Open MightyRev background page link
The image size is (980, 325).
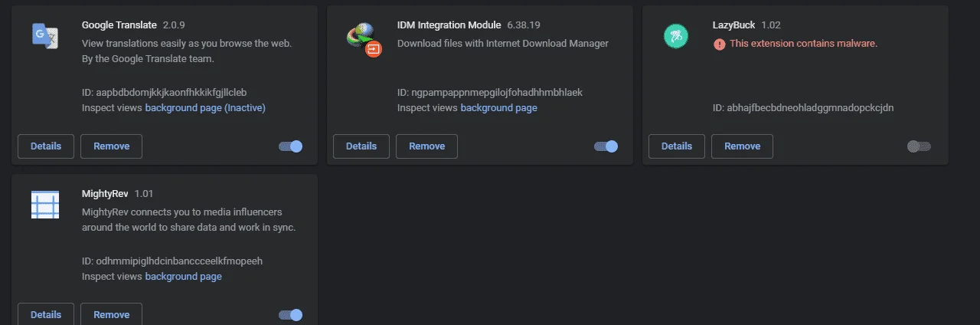coord(184,277)
